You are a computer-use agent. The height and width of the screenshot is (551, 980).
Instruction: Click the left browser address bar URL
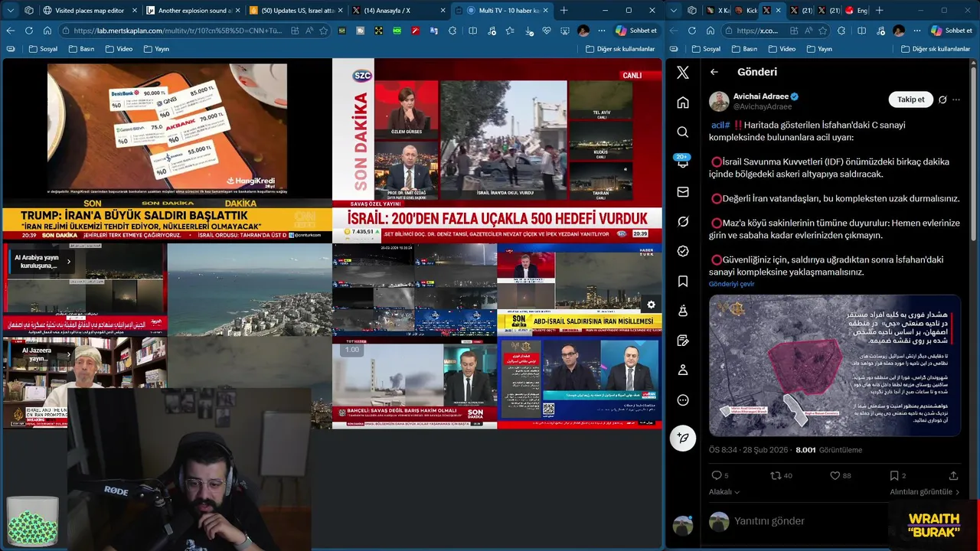click(178, 31)
